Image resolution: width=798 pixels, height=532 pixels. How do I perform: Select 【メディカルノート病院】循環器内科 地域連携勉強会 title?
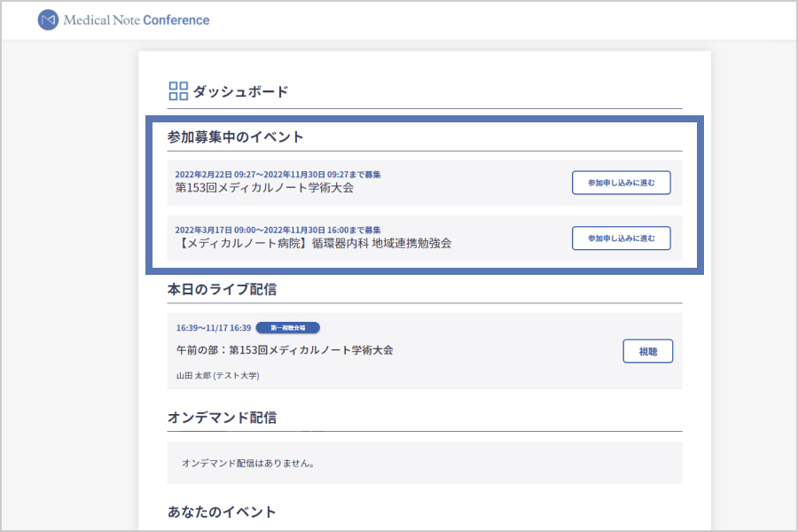click(x=313, y=243)
